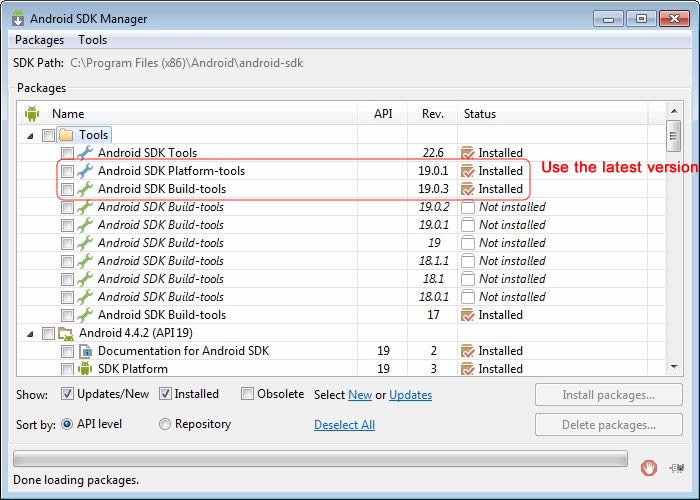
Task: Click the Android robot icon in the header
Action: tap(32, 114)
